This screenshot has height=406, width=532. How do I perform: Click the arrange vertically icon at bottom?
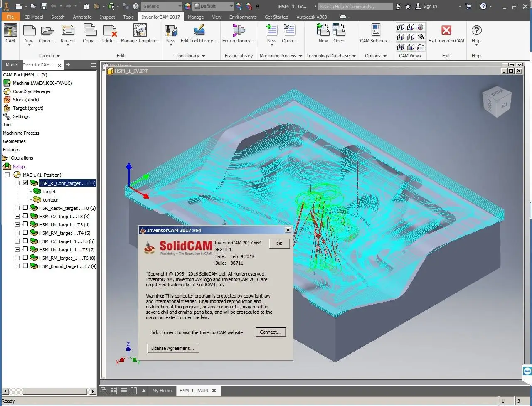pyautogui.click(x=133, y=391)
